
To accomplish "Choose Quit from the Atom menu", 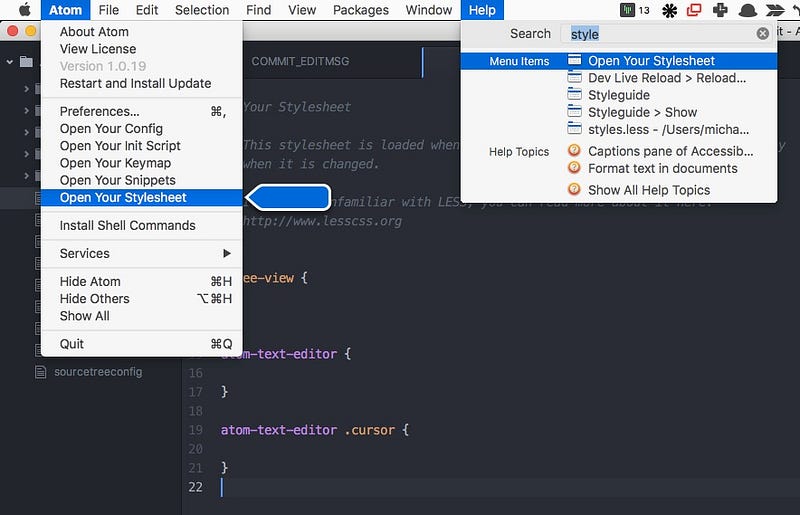I will click(141, 344).
